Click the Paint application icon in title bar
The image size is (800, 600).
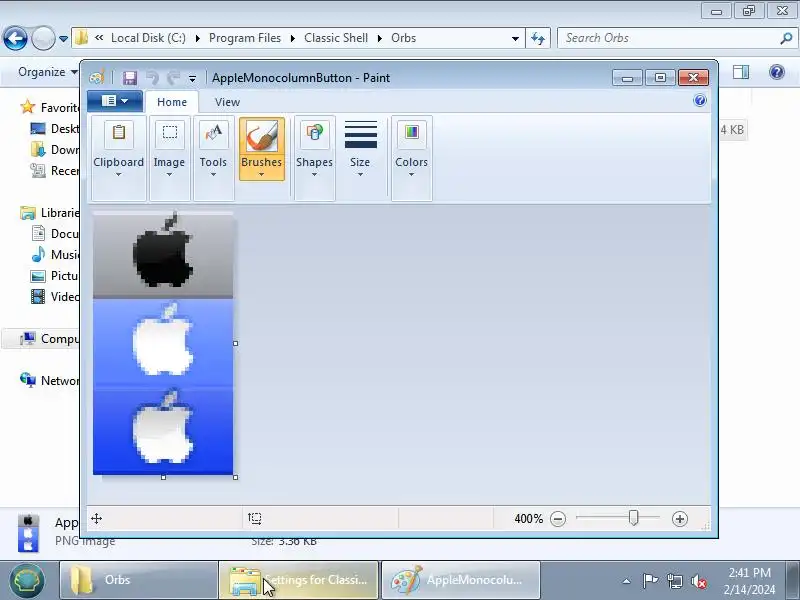[97, 78]
